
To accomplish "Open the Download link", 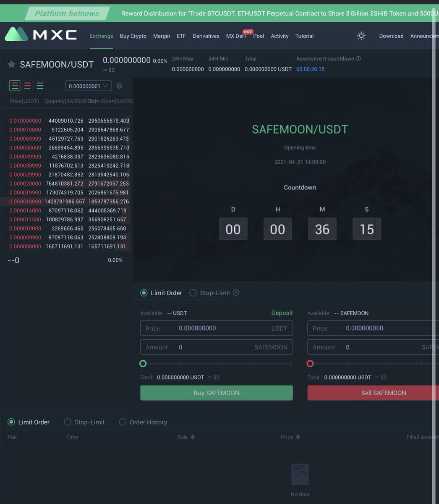I will (x=391, y=36).
